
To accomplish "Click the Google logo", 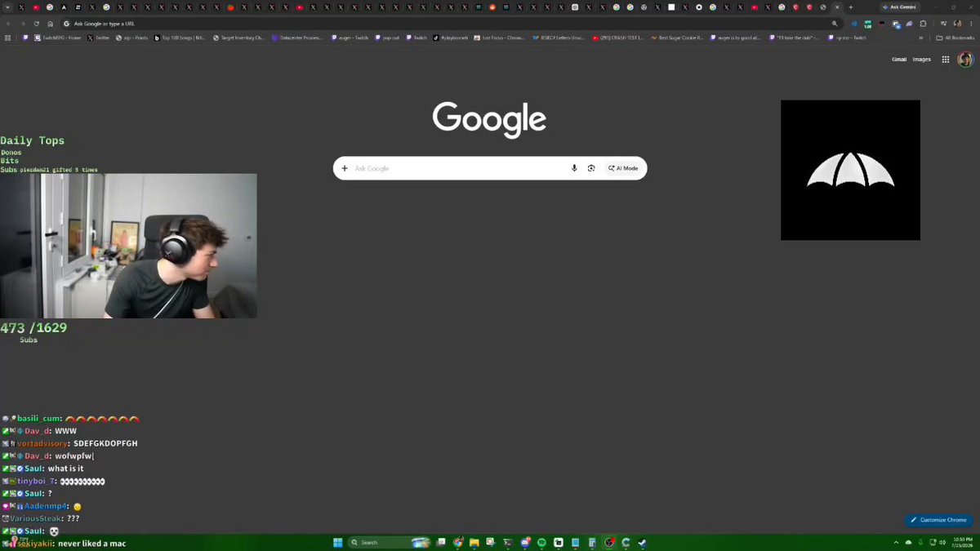I will (489, 120).
